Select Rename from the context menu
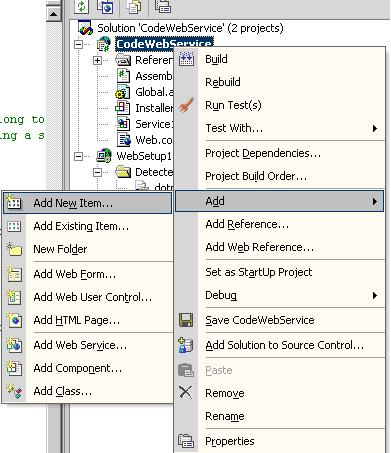Screen dimensions: 391x453 click(x=280, y=416)
